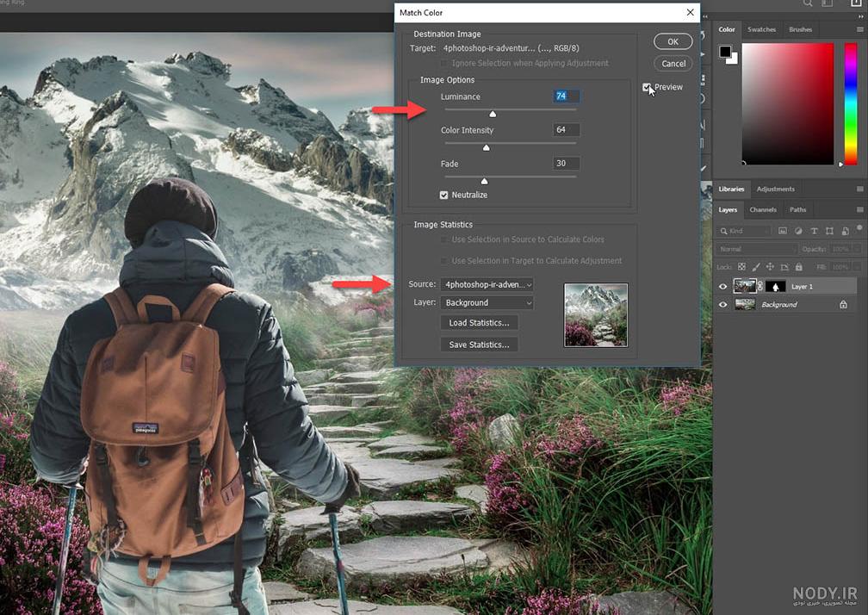This screenshot has height=615, width=868.
Task: Open the Layers panel options menu
Action: tap(859, 210)
